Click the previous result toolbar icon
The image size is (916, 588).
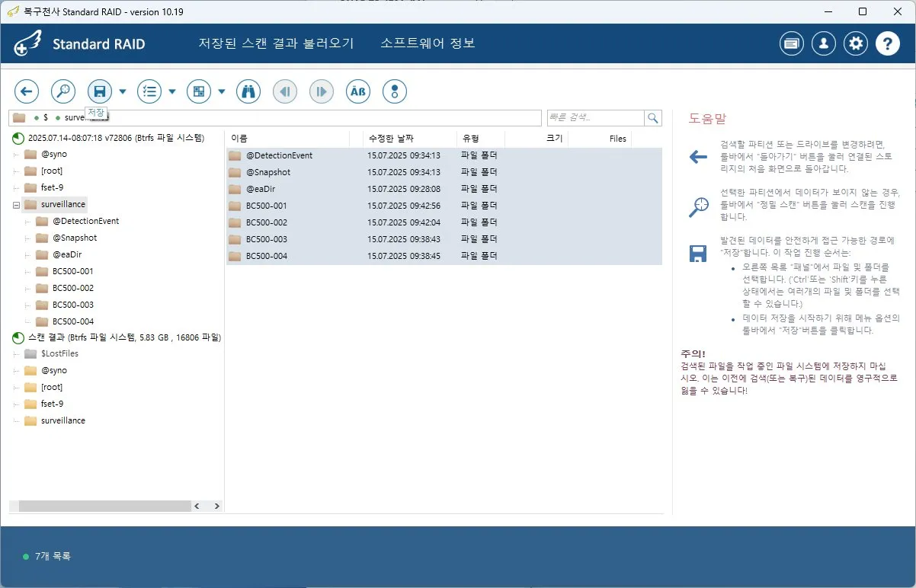(285, 91)
